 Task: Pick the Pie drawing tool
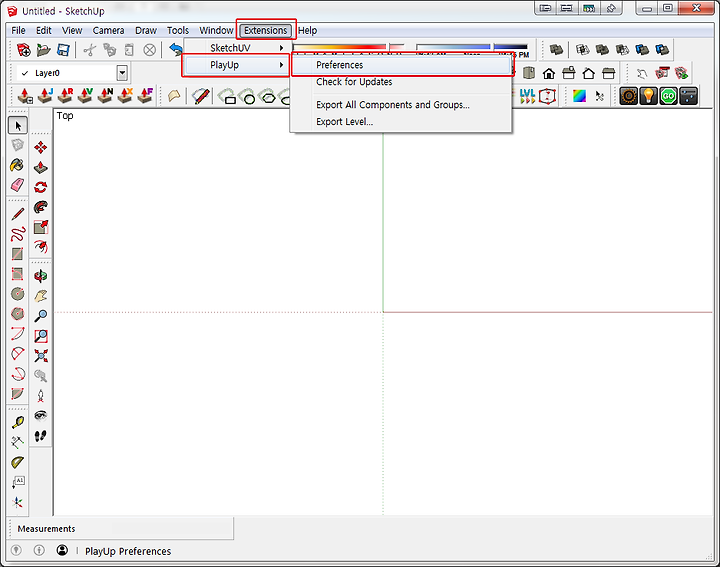(17, 393)
